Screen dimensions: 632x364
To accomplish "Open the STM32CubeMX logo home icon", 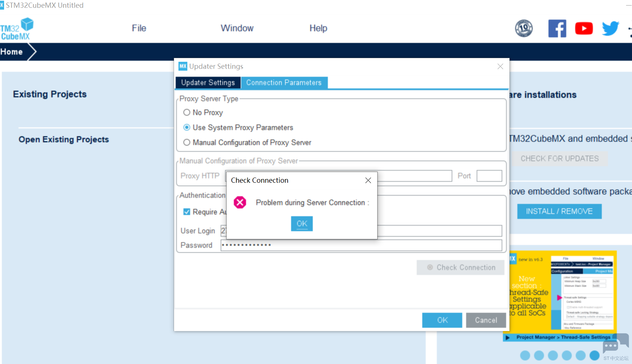I will 16,28.
